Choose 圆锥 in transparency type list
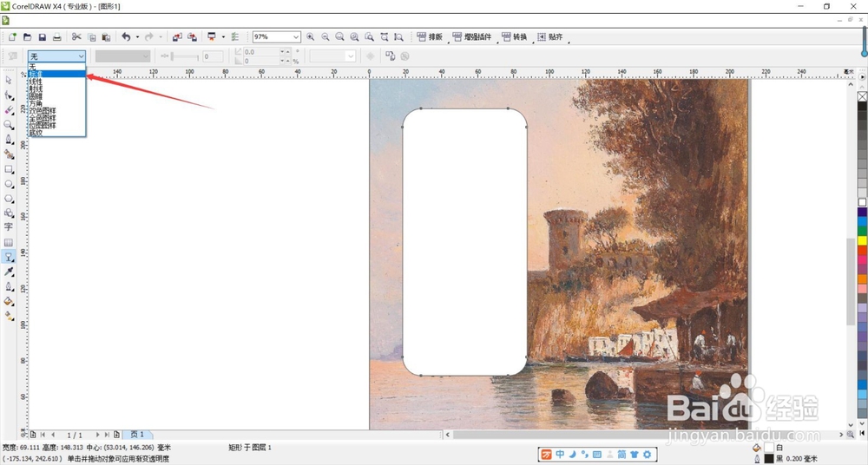 [x=57, y=96]
